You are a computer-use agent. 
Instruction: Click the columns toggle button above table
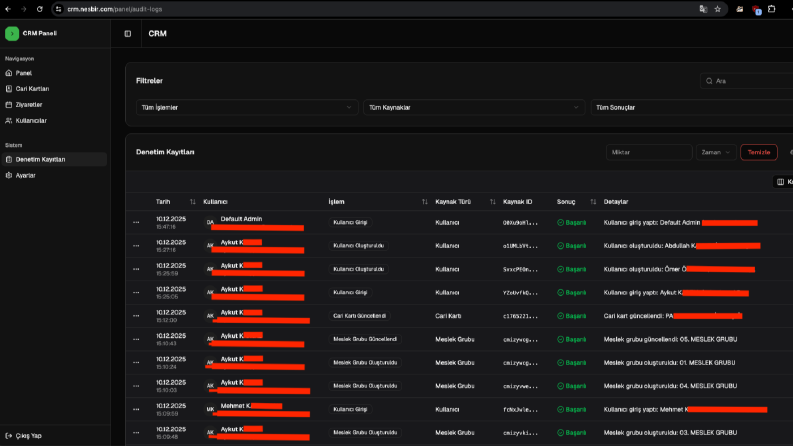coord(783,182)
